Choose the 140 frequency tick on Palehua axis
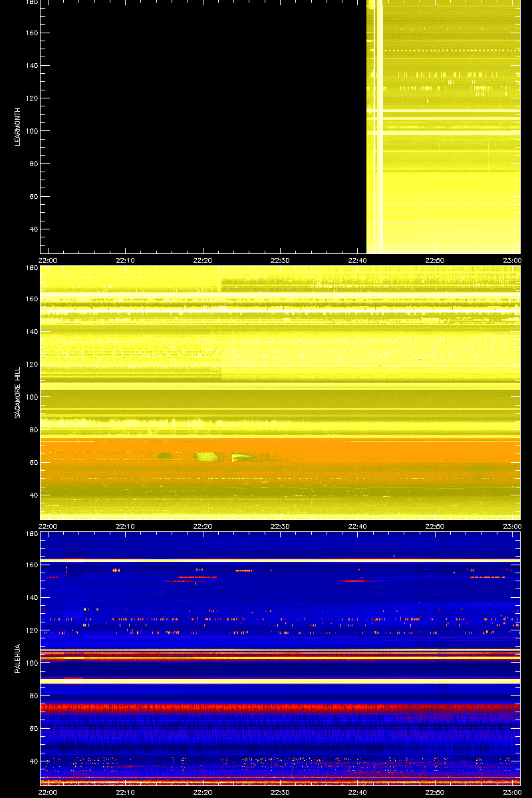Screen dimensions: 532x798 [x=31, y=597]
